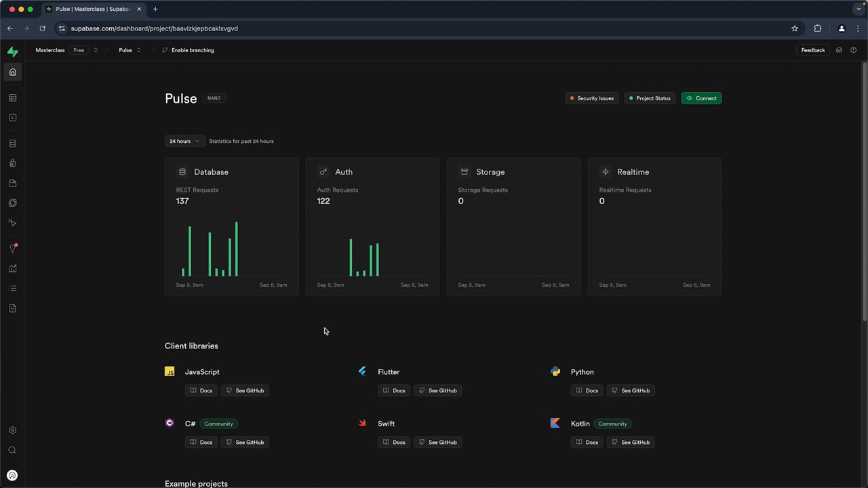
Task: Open the Logs list sidebar icon
Action: [12, 289]
